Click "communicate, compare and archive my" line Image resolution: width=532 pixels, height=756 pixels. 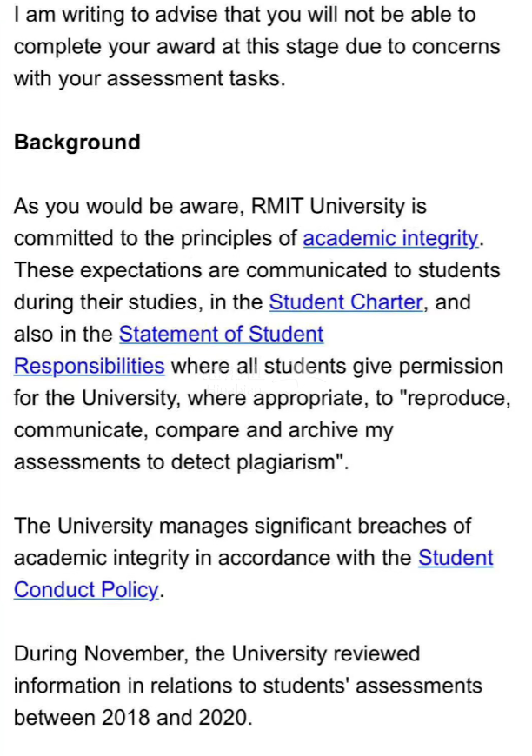point(203,430)
